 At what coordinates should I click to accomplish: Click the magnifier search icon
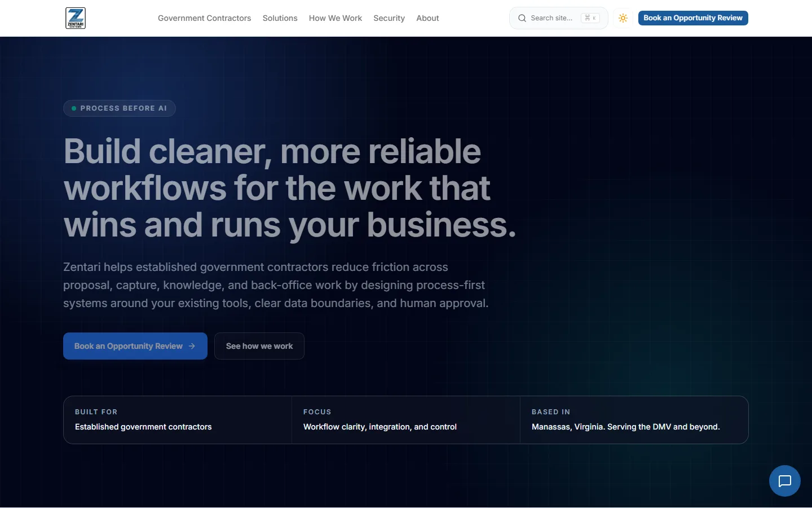(x=522, y=18)
